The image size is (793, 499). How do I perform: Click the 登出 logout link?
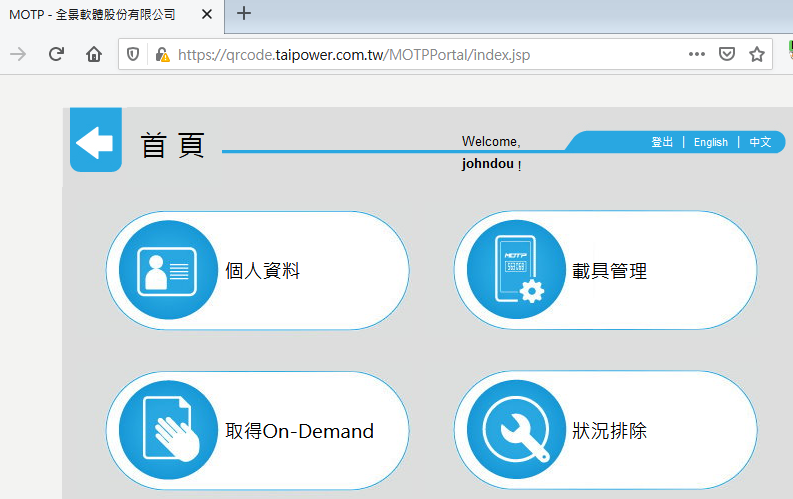(662, 142)
